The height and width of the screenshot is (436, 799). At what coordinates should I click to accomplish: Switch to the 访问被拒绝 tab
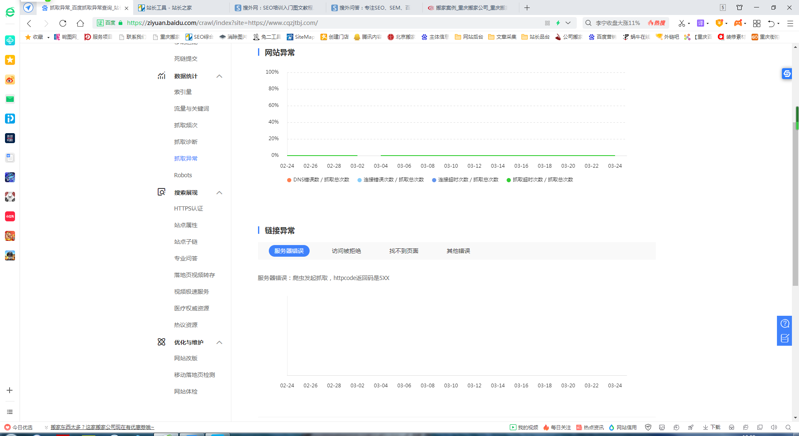click(346, 251)
